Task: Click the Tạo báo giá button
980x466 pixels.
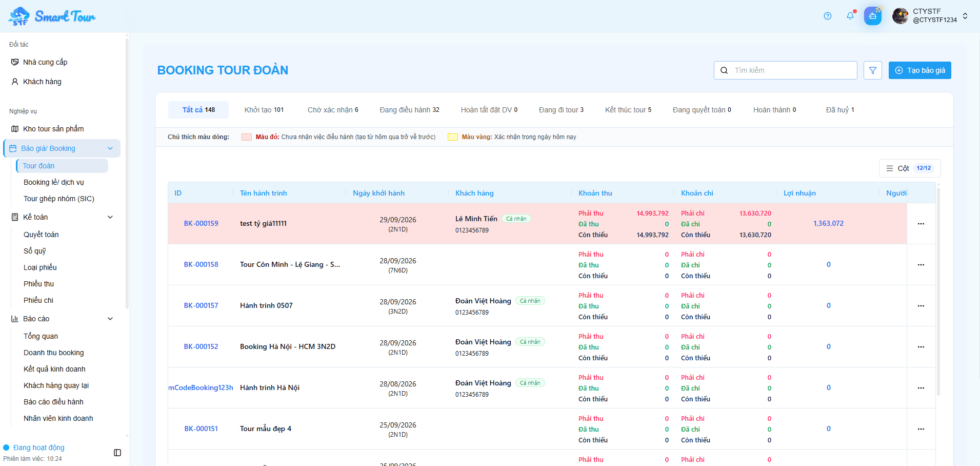Action: [x=920, y=70]
